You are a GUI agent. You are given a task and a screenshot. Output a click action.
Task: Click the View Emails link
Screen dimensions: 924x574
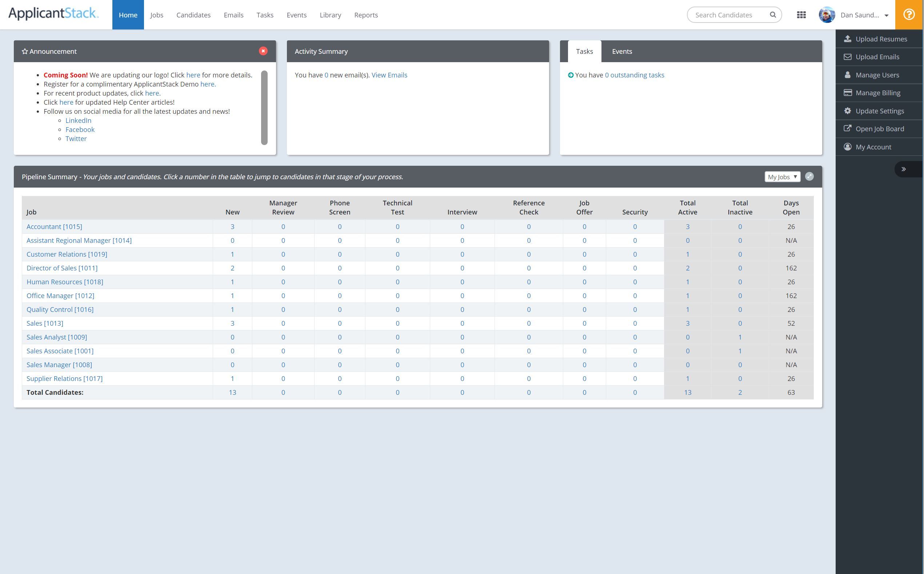pyautogui.click(x=389, y=75)
